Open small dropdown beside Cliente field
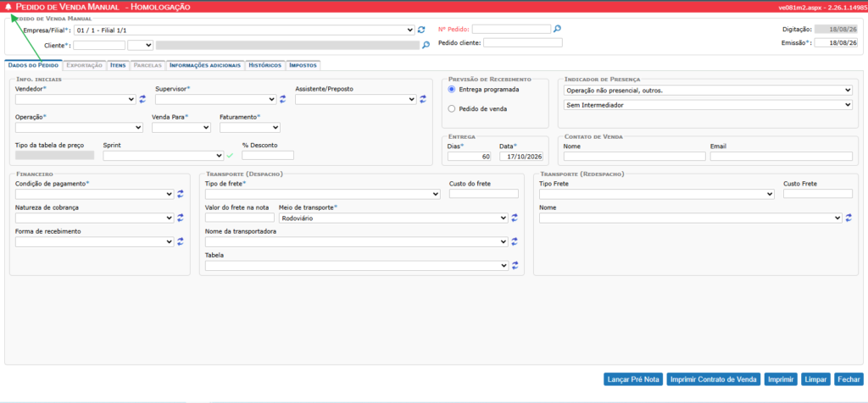This screenshot has width=868, height=403. coord(140,46)
